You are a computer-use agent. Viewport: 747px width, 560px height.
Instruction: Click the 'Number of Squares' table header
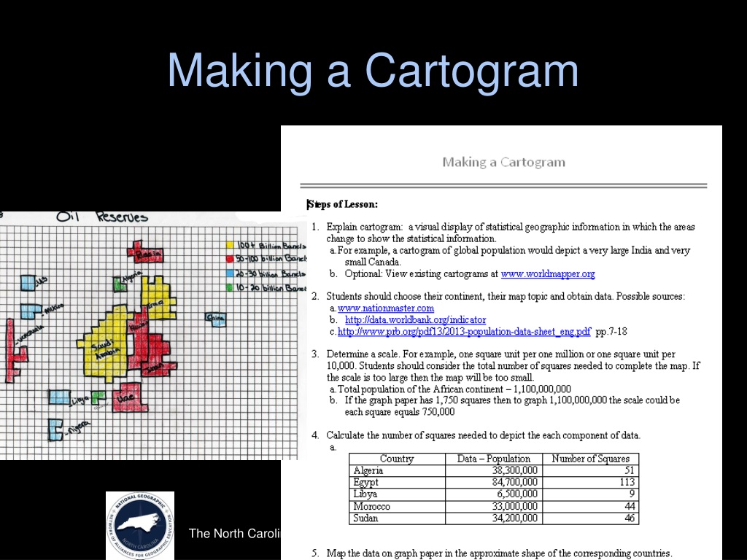[590, 459]
